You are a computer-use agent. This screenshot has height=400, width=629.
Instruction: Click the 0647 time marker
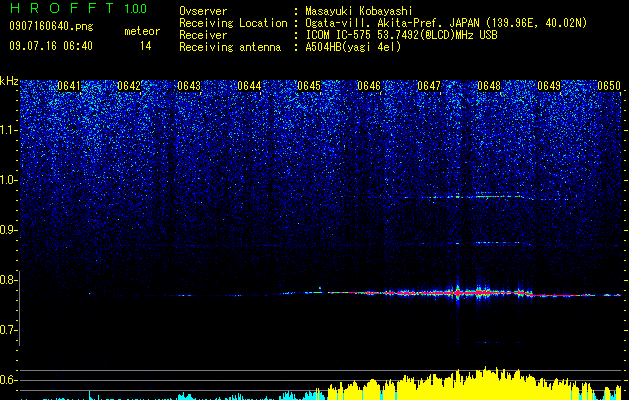coord(429,86)
